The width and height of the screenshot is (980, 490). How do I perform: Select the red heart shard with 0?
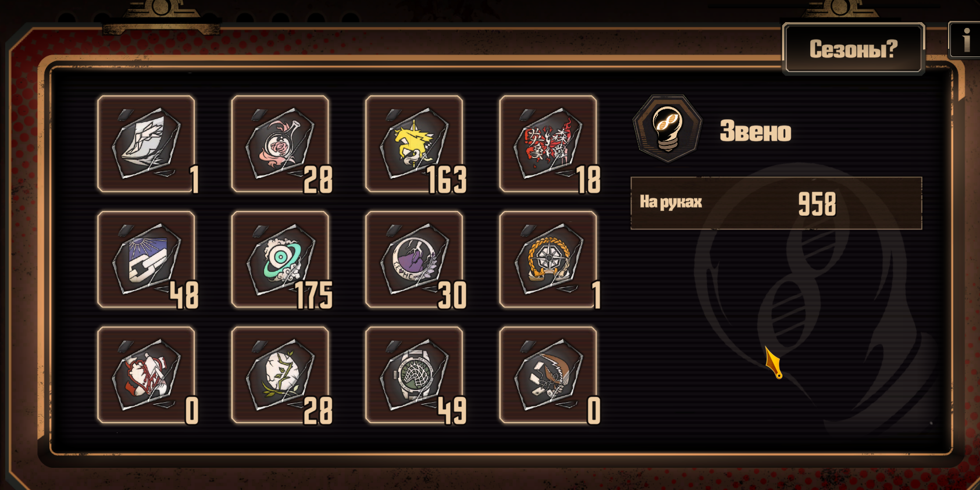147,375
